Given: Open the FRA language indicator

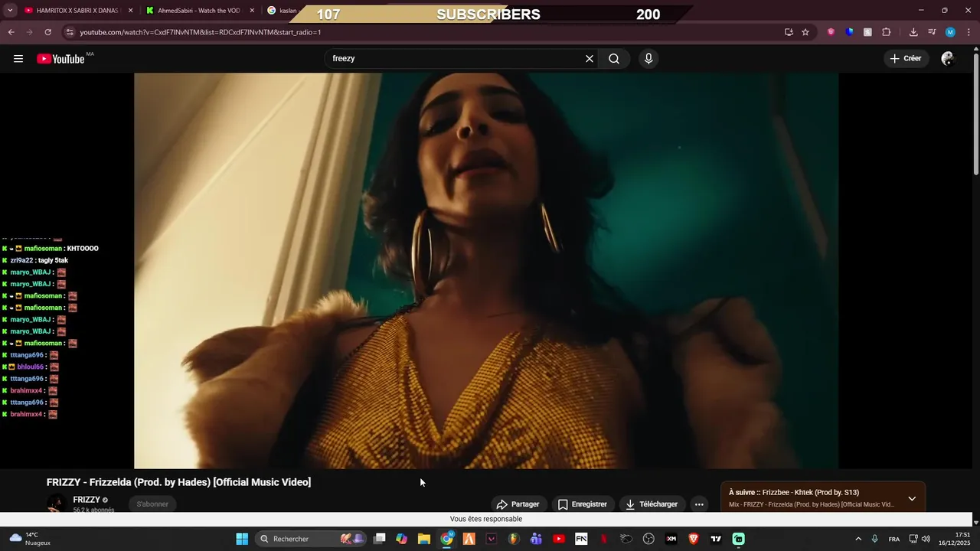Looking at the screenshot, I should coord(894,539).
